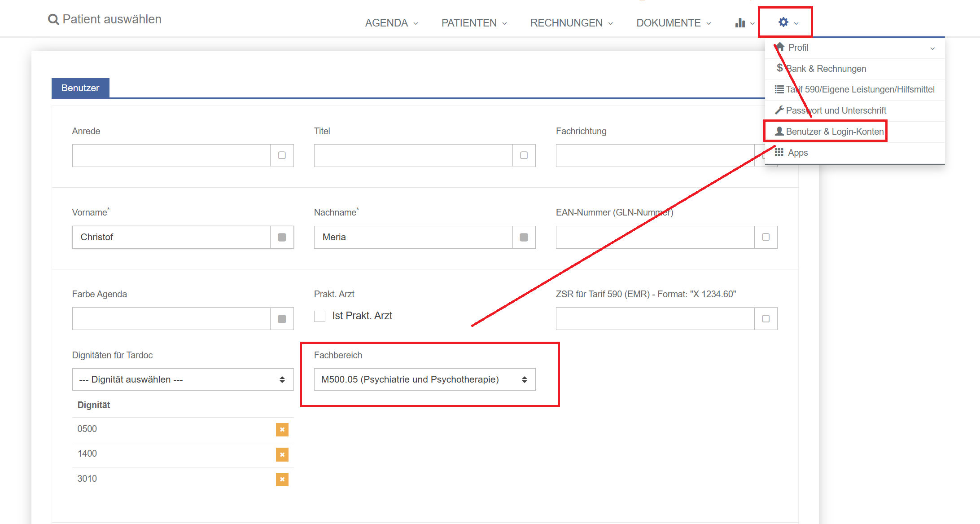Toggle the checkbox beside the EAN-Nummer field
This screenshot has height=524, width=980.
766,237
